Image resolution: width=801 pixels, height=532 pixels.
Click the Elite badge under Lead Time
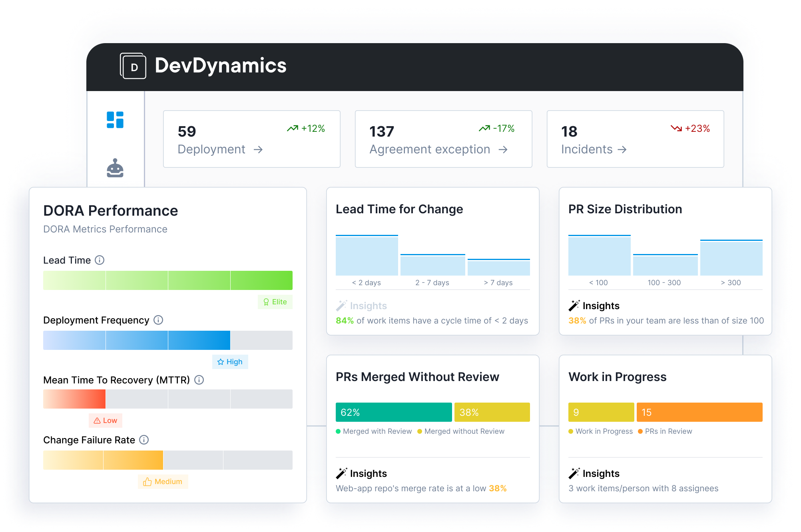[275, 302]
